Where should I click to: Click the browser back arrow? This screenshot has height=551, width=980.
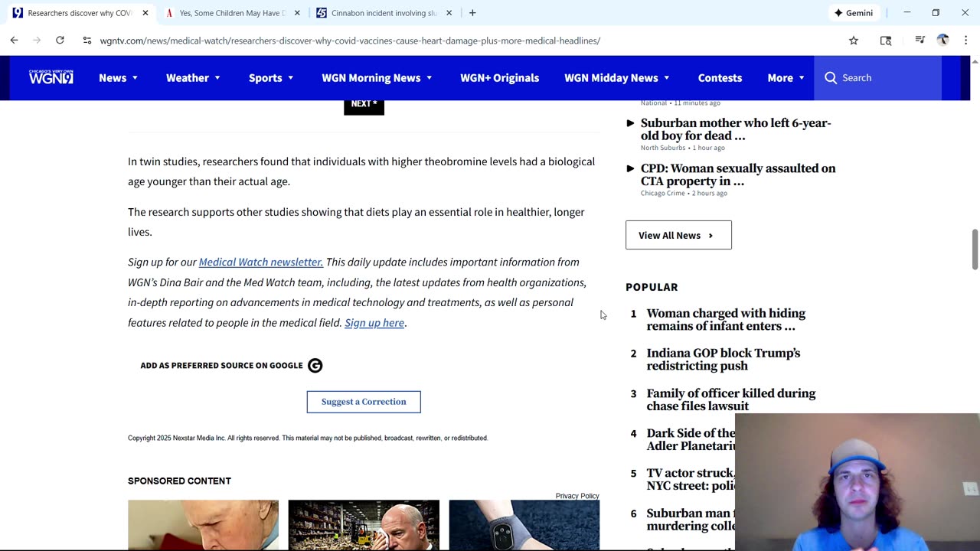(x=15, y=40)
